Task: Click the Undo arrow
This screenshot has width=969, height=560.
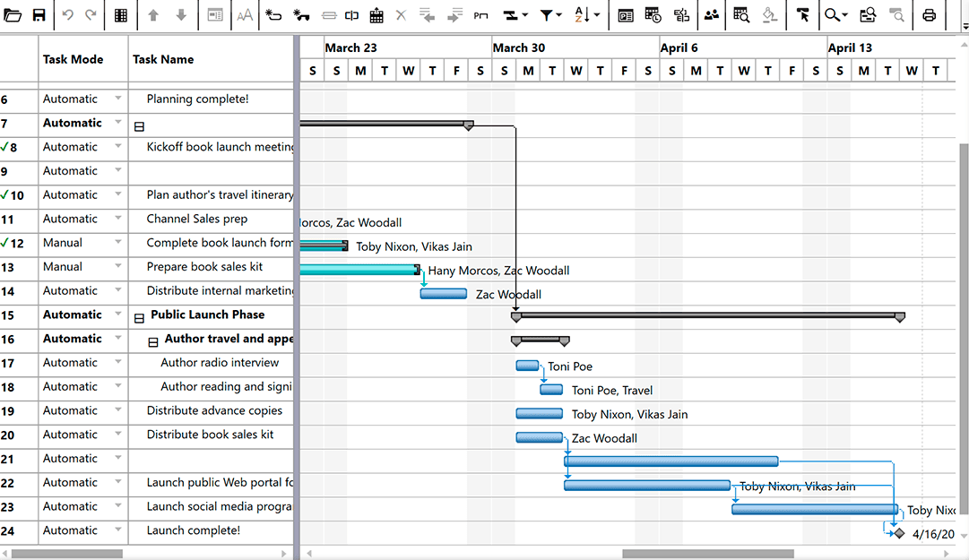Action: tap(67, 15)
